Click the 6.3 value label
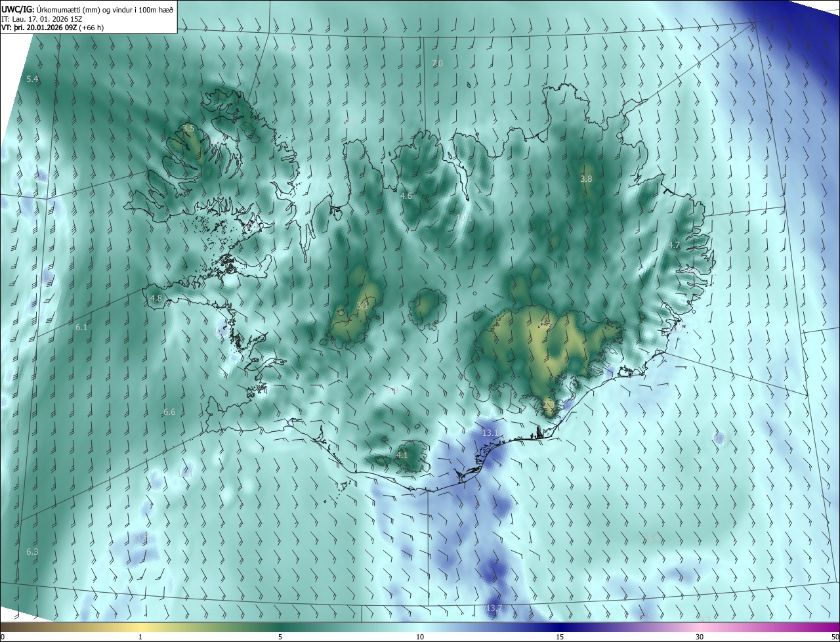The width and height of the screenshot is (840, 642). [x=32, y=552]
